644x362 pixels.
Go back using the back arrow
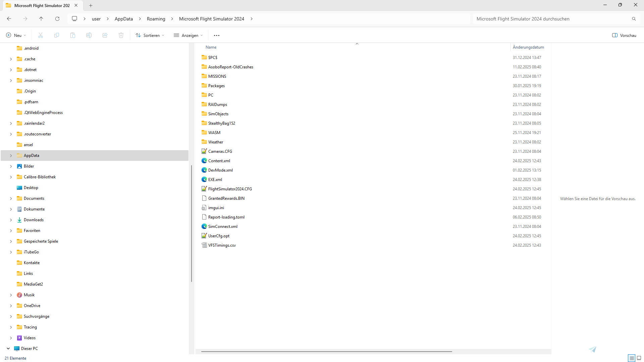(x=9, y=19)
